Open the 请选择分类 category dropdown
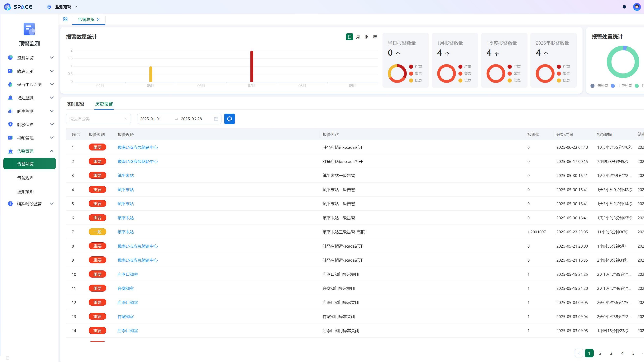644x362 pixels. click(x=98, y=119)
